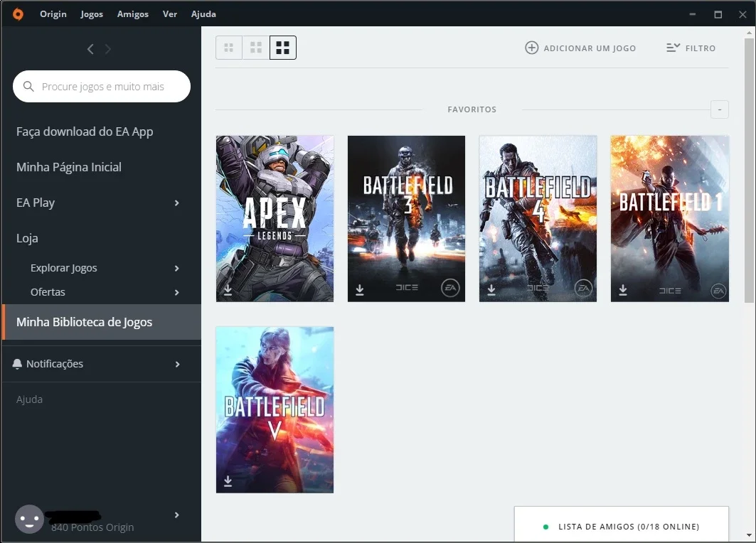756x543 pixels.
Task: Click the download icon on Battlefield 1
Action: click(623, 289)
